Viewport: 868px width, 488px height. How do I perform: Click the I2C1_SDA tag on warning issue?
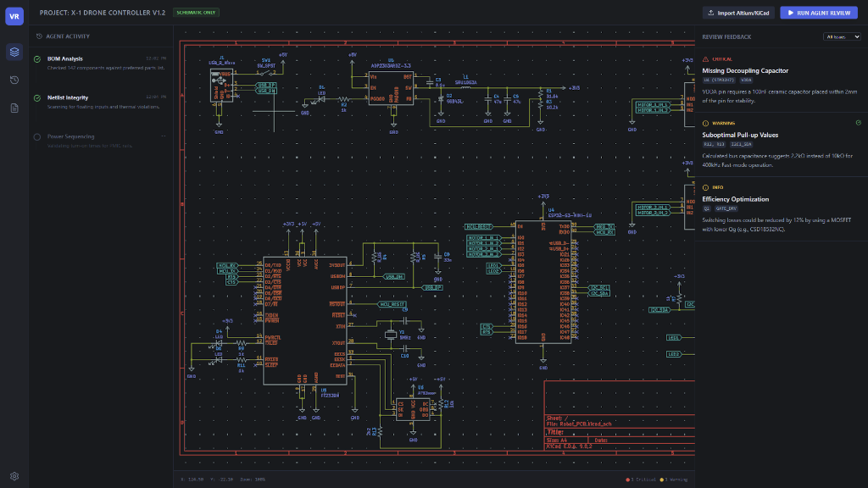[741, 144]
